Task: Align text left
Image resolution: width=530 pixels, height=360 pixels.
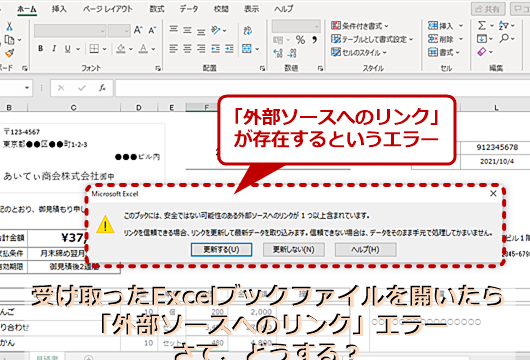Action: (x=173, y=49)
